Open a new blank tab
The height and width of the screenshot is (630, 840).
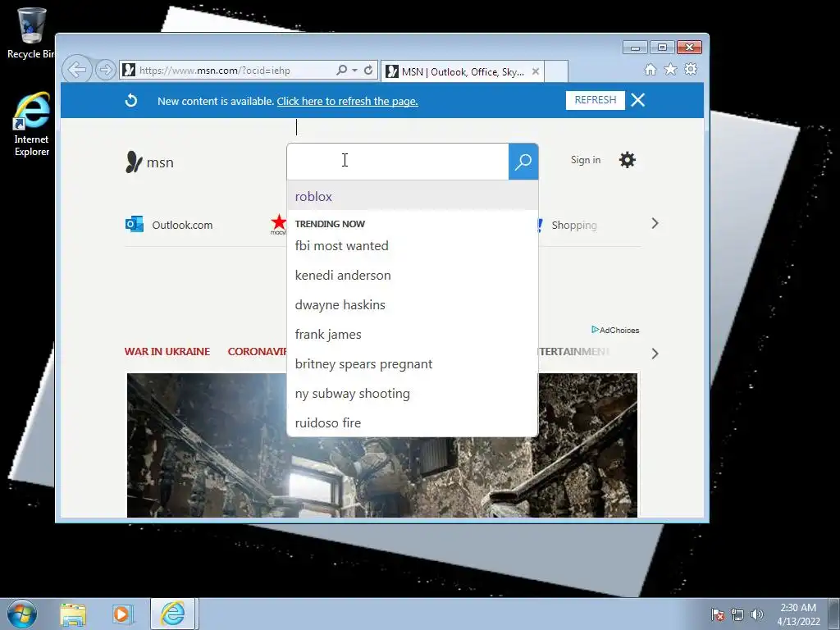tap(556, 72)
